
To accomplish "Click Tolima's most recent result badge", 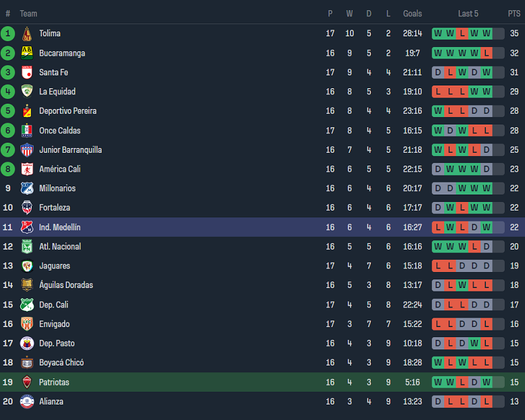I will [487, 34].
